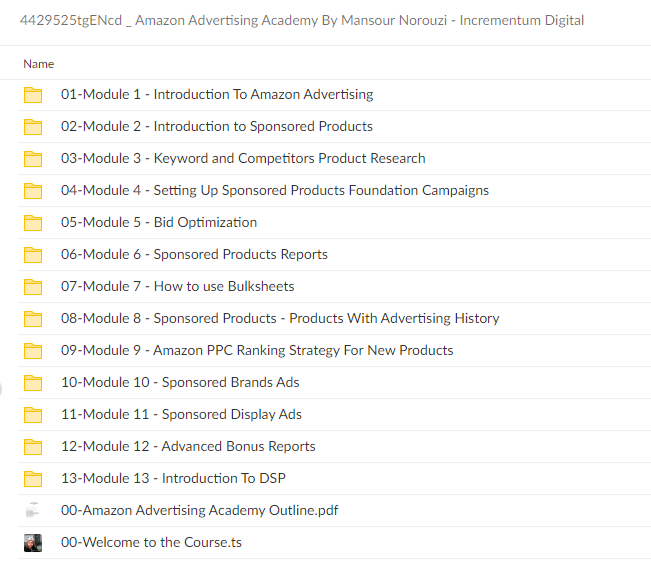Click the folder icon for 01-Module 1
651x572 pixels.
tap(33, 95)
